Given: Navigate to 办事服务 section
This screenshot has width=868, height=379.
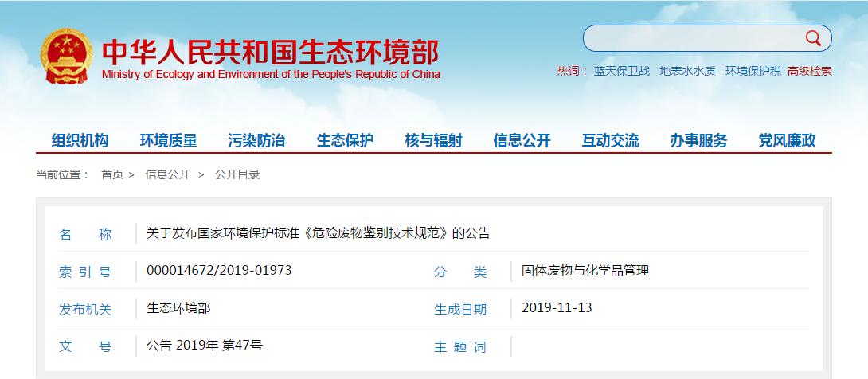Looking at the screenshot, I should click(698, 141).
